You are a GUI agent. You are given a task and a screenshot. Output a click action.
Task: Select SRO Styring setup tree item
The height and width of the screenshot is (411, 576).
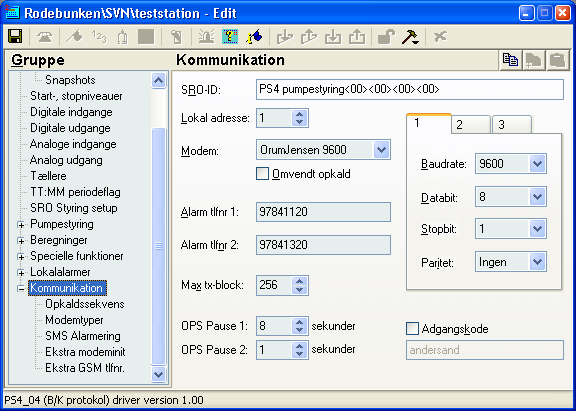pos(74,208)
